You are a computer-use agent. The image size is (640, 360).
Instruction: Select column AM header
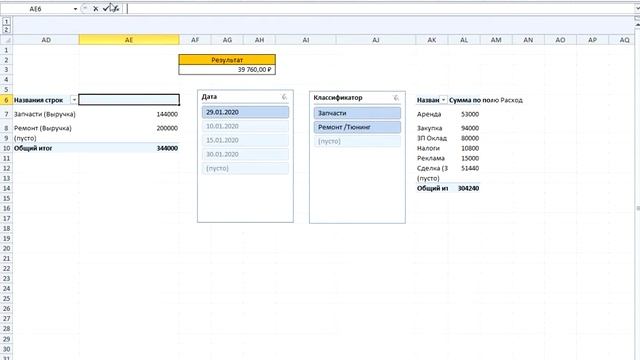coord(496,40)
